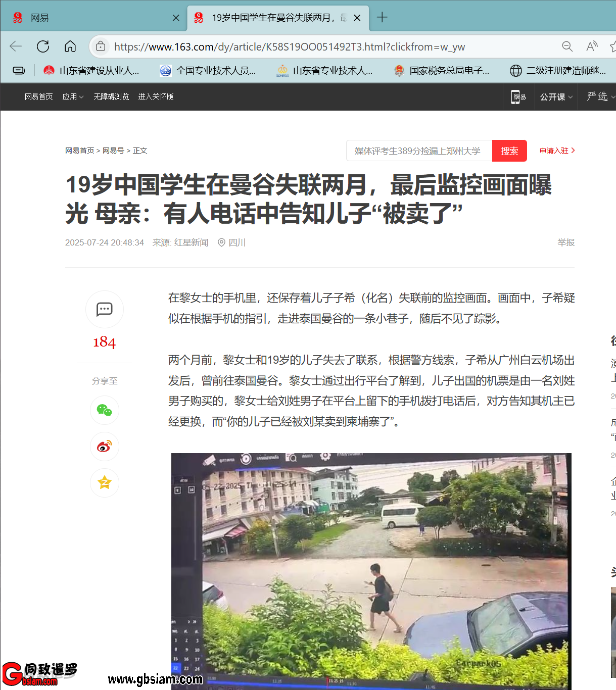Viewport: 616px width, 690px height.
Task: Switch to the 网易 tab
Action: [91, 18]
